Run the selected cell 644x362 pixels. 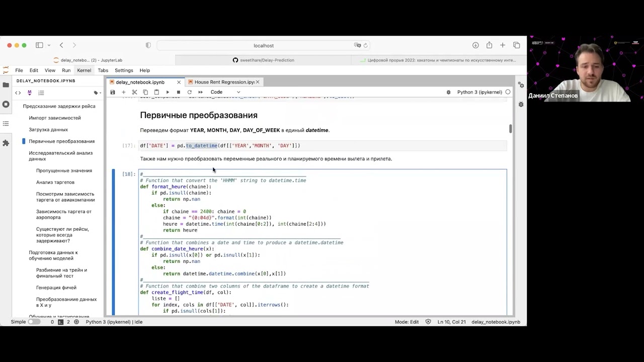click(x=168, y=92)
